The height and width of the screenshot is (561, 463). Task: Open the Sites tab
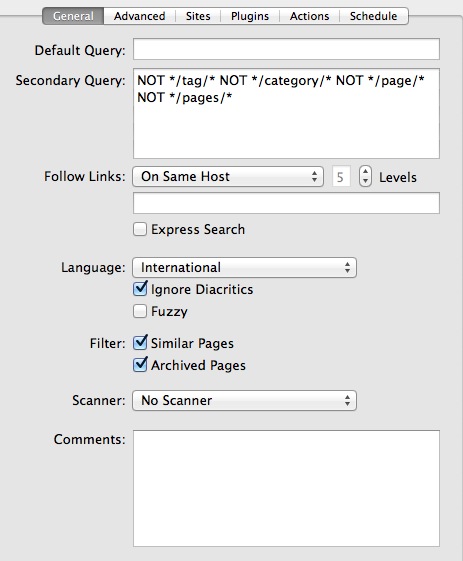tap(198, 16)
